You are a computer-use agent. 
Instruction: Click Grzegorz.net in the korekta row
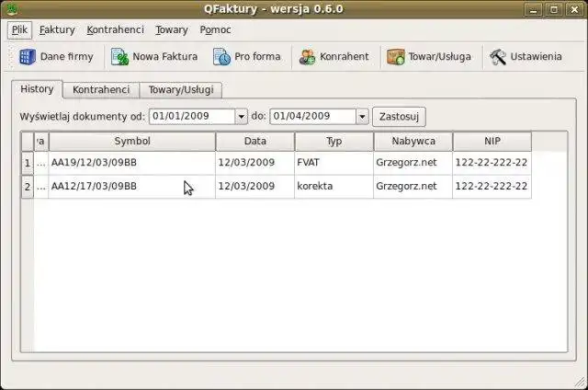[x=413, y=186]
